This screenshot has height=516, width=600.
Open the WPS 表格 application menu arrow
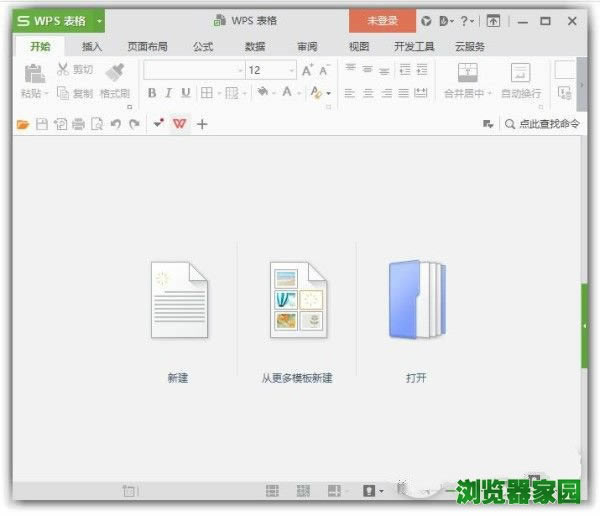99,21
